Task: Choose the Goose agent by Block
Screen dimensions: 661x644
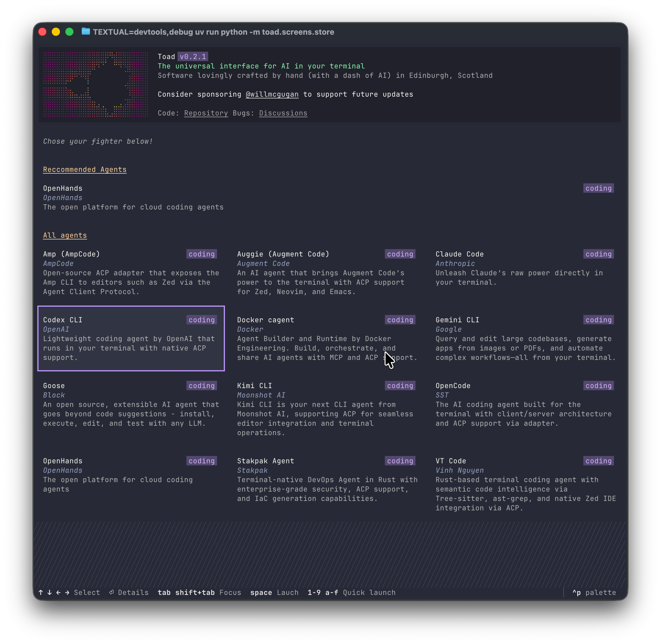Action: click(131, 405)
